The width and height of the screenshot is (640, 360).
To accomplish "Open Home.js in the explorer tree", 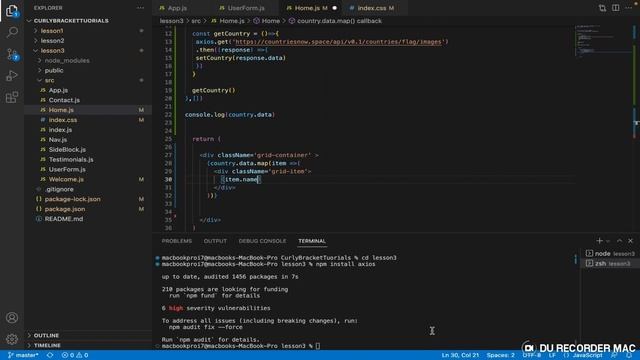I will click(x=88, y=110).
